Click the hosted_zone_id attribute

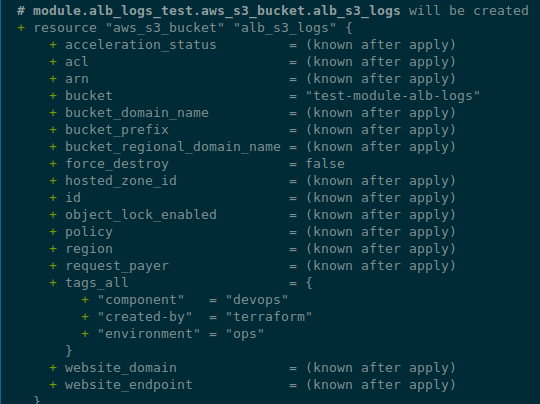[x=121, y=181]
